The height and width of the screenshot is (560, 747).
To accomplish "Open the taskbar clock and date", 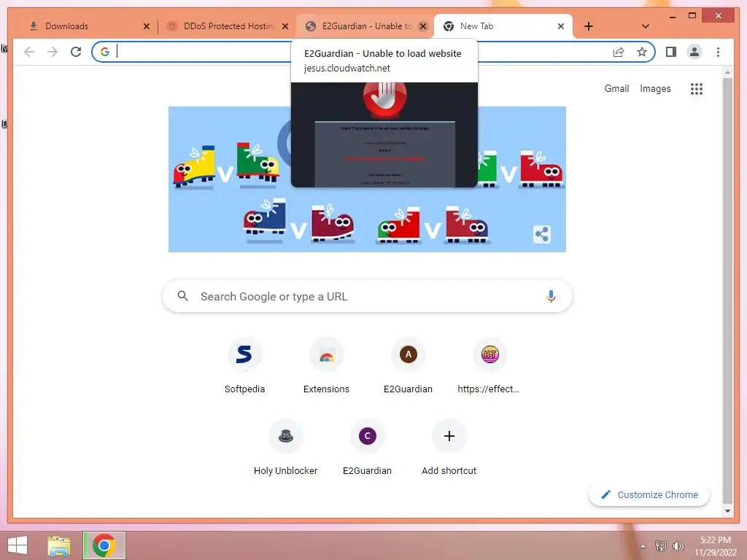I will [x=715, y=546].
